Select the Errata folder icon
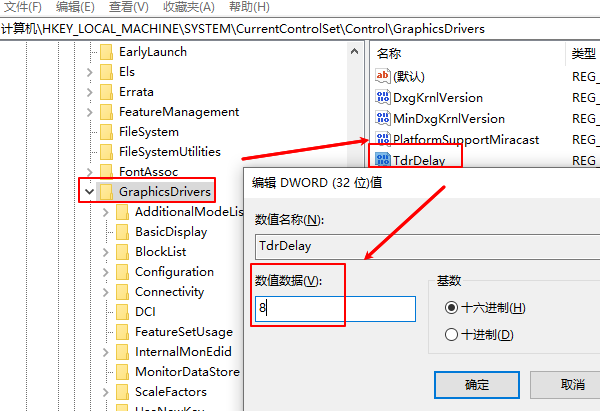 click(106, 92)
